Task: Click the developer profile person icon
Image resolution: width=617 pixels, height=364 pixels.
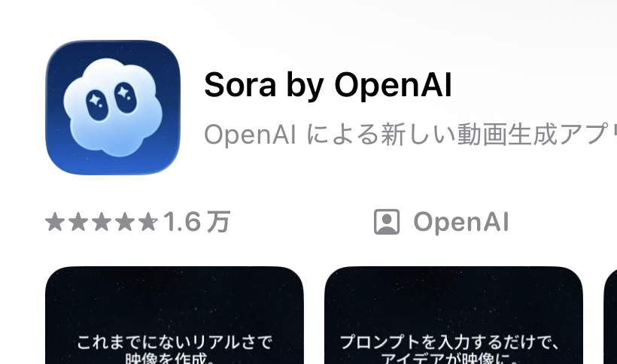Action: (x=387, y=222)
